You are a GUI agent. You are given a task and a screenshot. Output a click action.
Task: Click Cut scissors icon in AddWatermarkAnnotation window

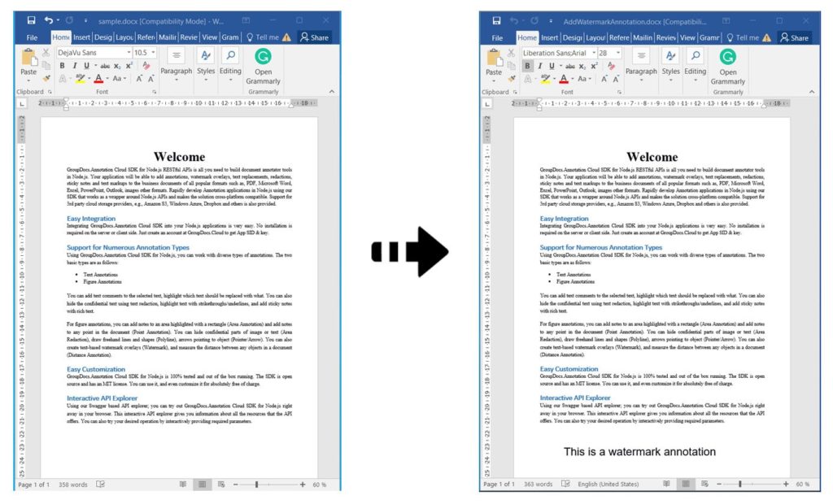[x=512, y=53]
